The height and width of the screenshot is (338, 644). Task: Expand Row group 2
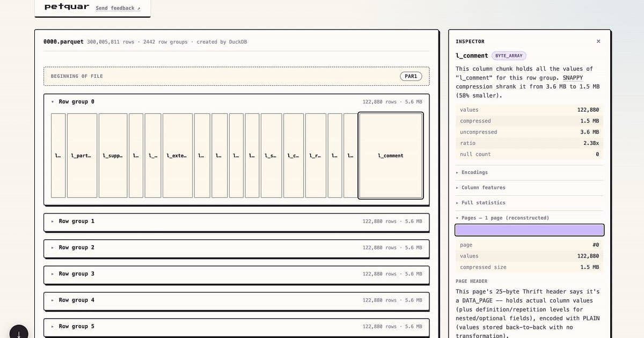click(x=237, y=247)
